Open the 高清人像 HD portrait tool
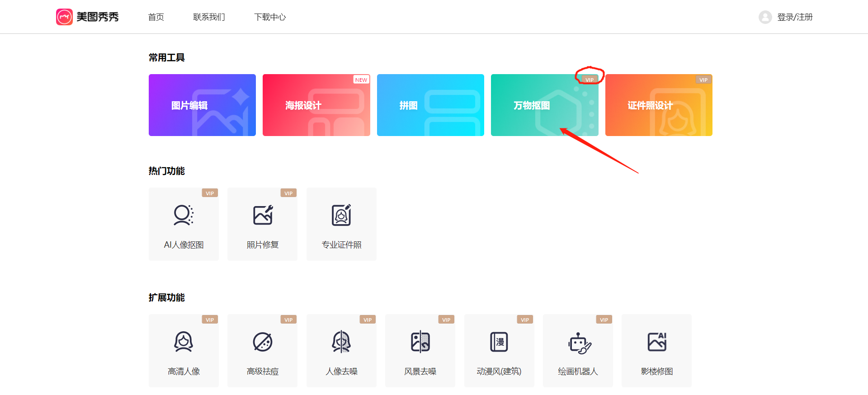 [x=184, y=351]
